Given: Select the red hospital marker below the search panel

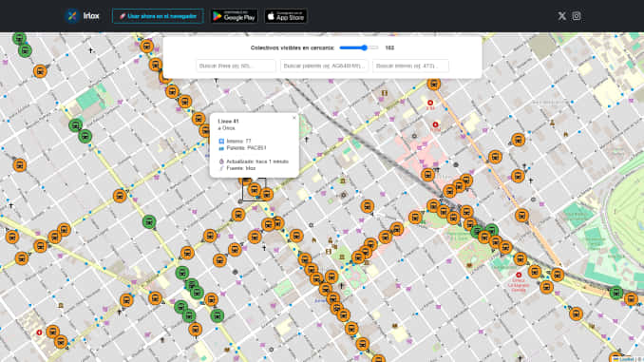Looking at the screenshot, I should click(x=430, y=103).
